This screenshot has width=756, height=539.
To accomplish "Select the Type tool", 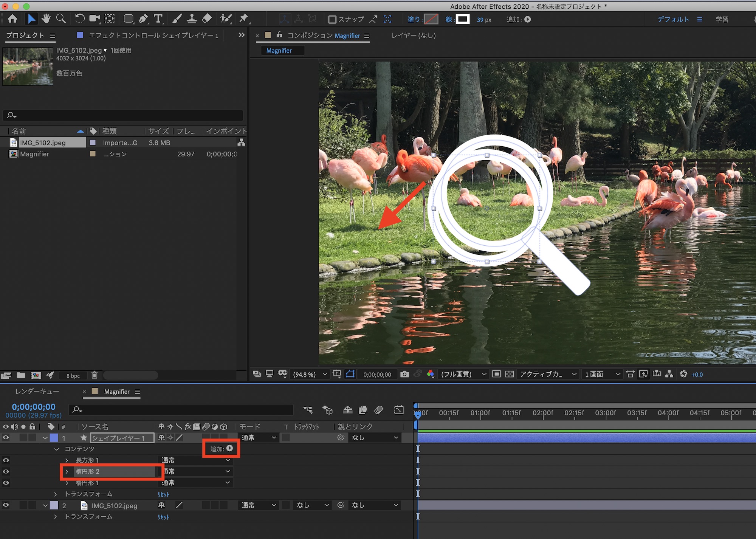I will point(158,19).
